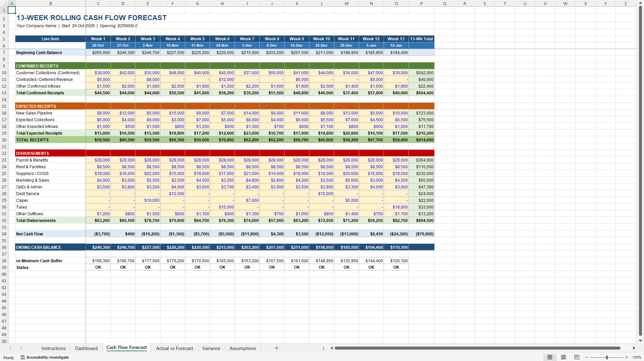644x361 pixels.
Task: Go to next sheet tab arrow
Action: coord(21,348)
